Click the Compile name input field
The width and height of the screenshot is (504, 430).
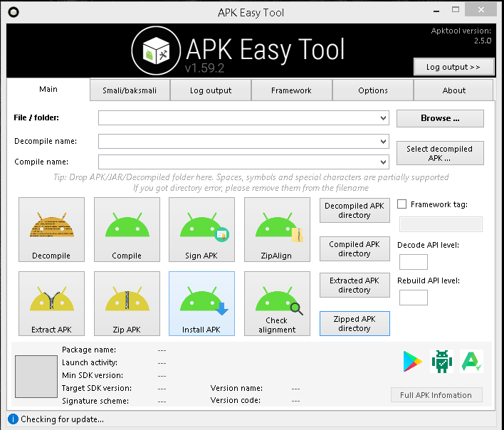click(x=243, y=162)
